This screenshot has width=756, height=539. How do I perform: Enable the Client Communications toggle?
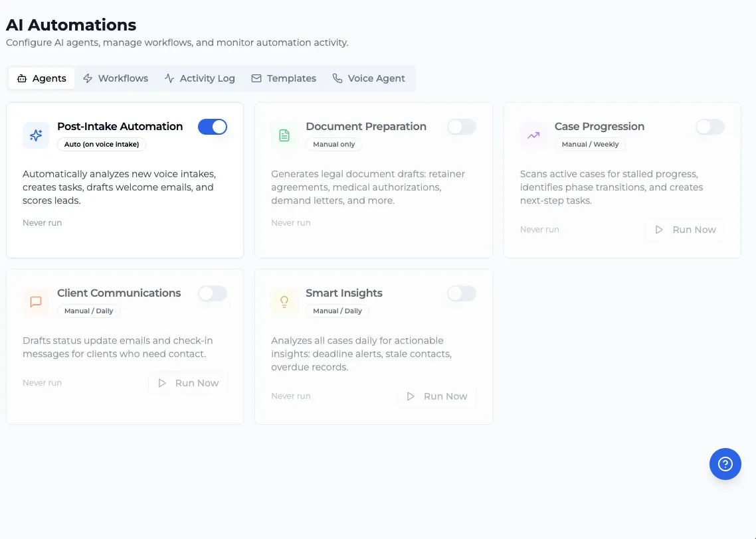[213, 293]
